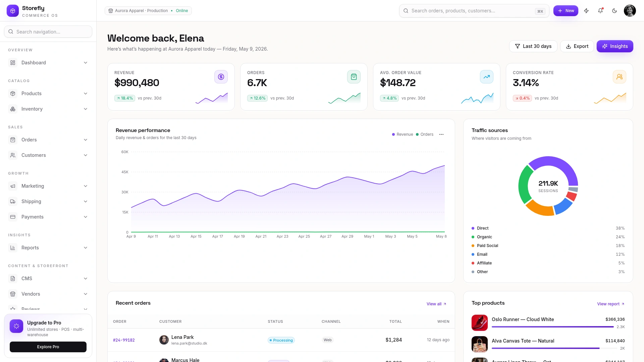
Task: Click the Reports chart icon
Action: pyautogui.click(x=13, y=248)
